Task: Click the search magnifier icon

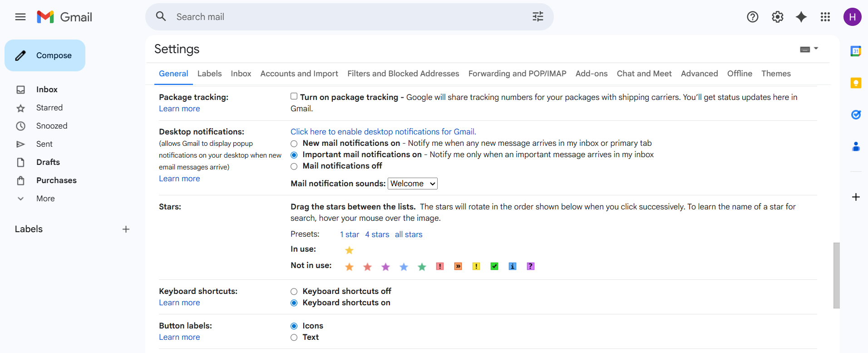Action: tap(161, 17)
